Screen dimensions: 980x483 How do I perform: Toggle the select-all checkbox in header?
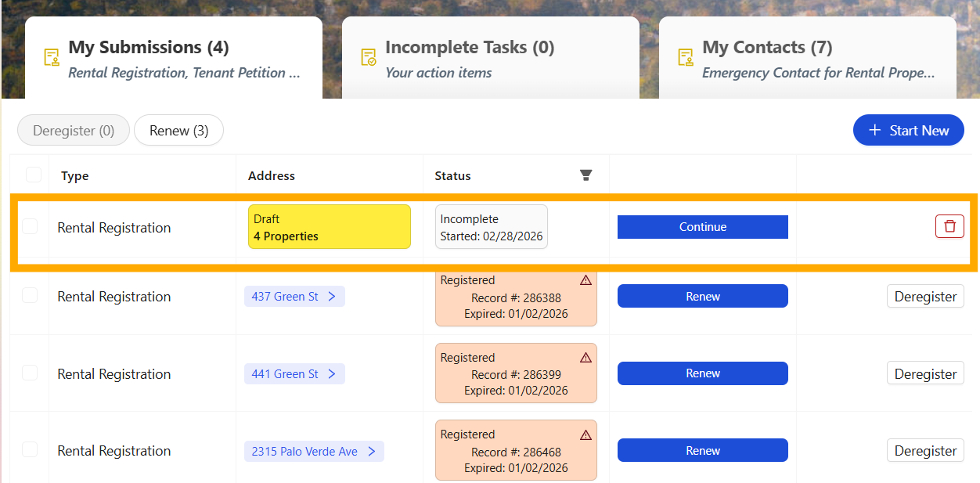34,175
